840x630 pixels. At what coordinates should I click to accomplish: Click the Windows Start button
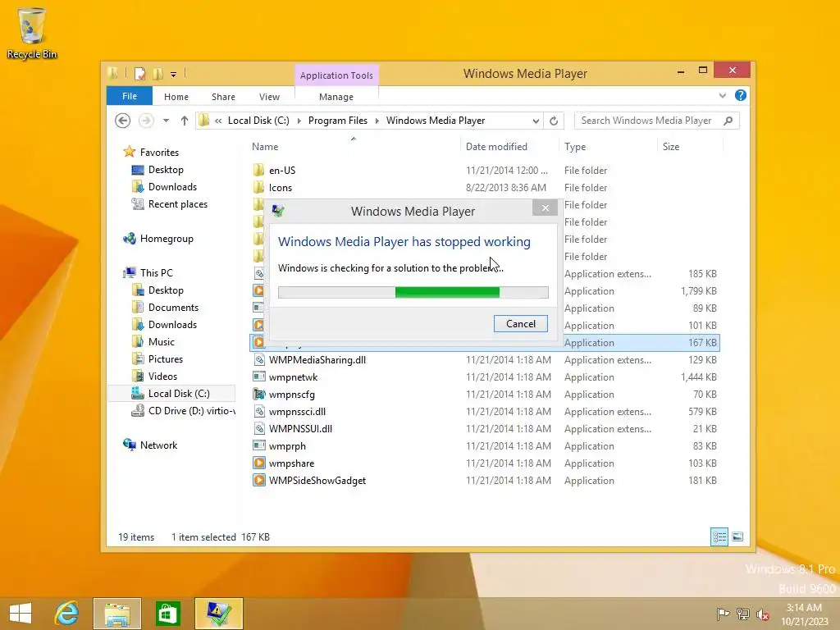pyautogui.click(x=21, y=614)
